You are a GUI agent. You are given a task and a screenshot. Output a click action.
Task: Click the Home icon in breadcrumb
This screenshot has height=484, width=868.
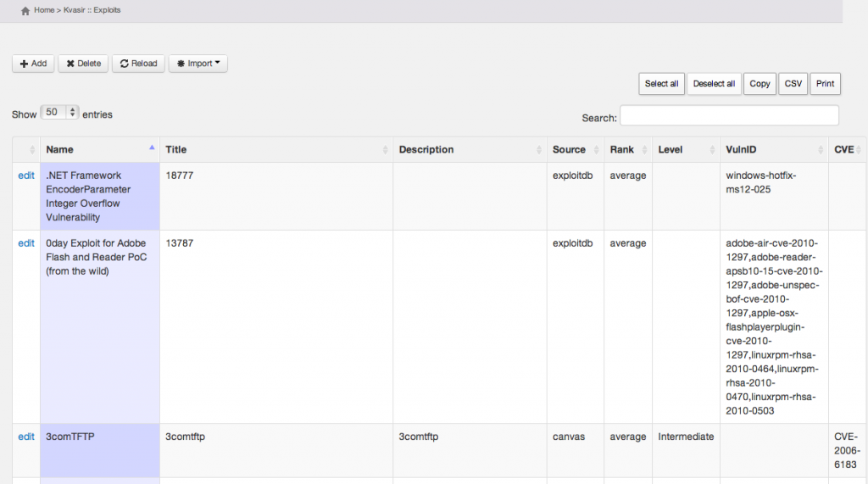25,10
